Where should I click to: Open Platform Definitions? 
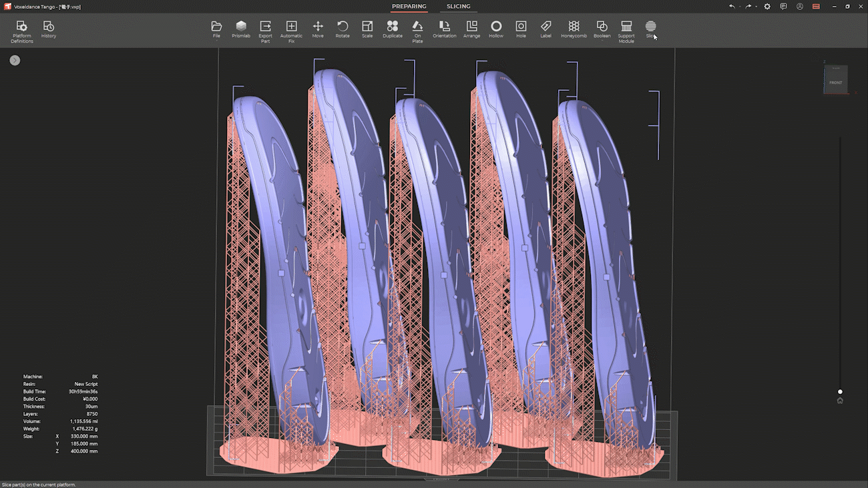22,30
